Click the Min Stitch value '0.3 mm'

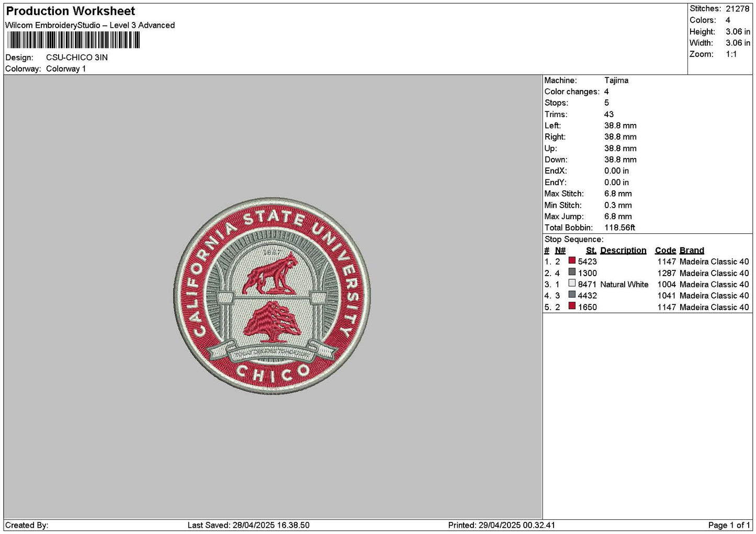pos(618,206)
